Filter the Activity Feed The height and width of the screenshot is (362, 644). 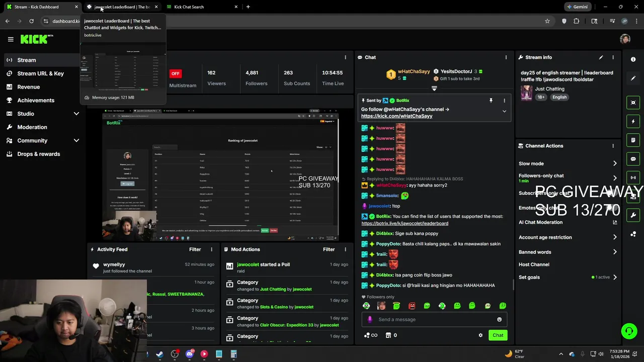(x=195, y=249)
